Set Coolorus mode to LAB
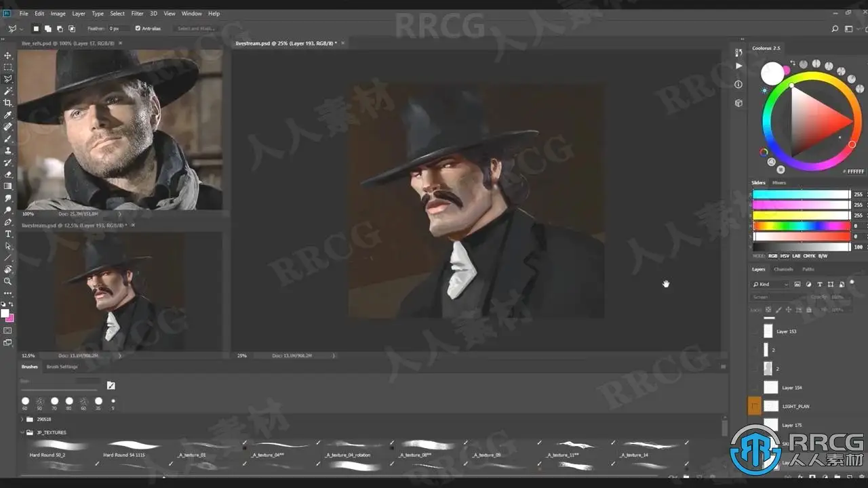Screen dimensions: 868x488 pos(797,256)
